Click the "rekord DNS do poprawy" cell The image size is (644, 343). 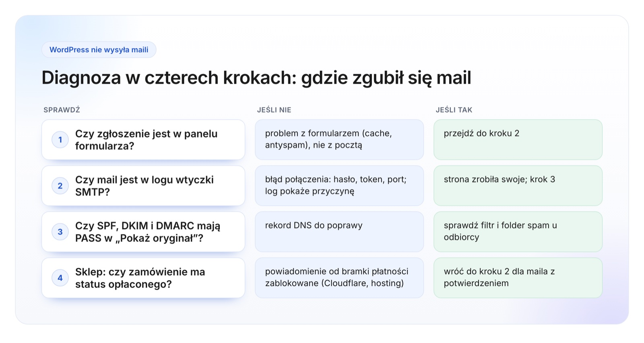(339, 232)
